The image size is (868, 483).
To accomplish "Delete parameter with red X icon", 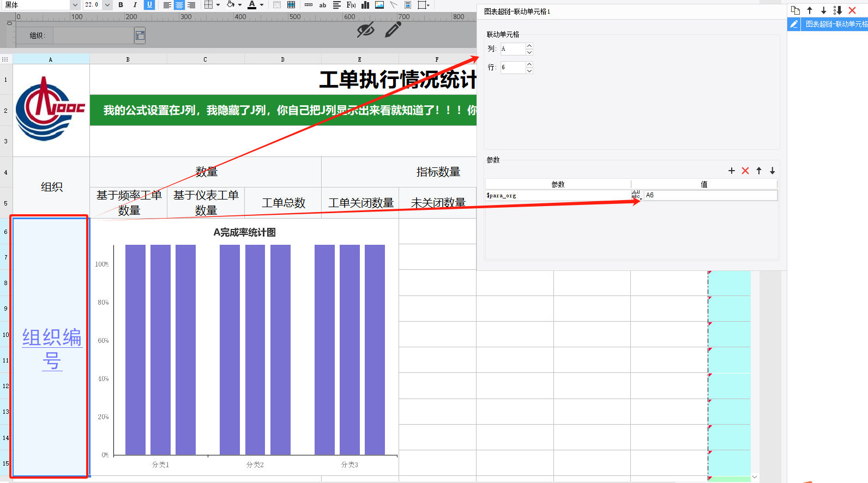I will [x=745, y=171].
